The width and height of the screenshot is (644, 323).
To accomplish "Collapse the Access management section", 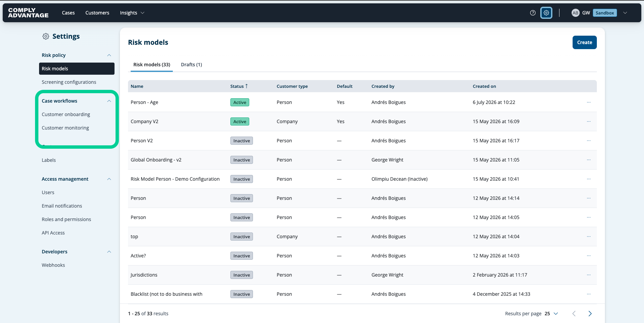I will point(109,179).
